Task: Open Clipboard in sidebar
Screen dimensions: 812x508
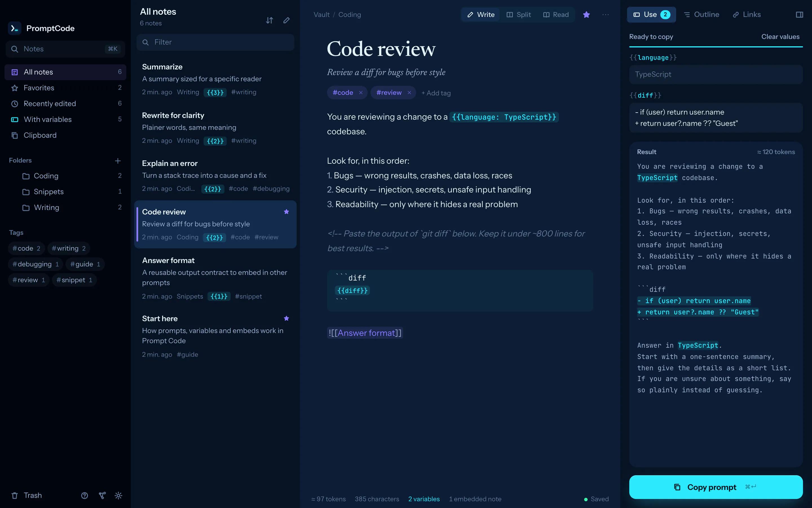Action: coord(65,135)
